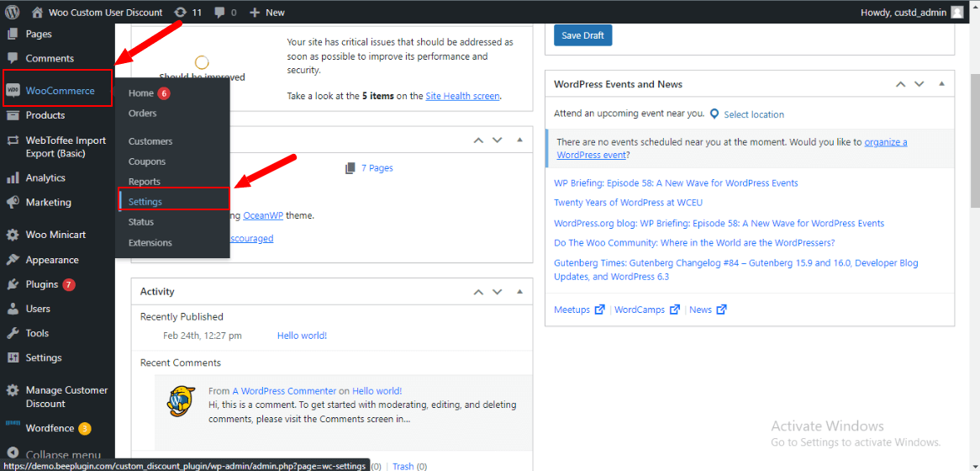
Task: Open the 7 Pages link
Action: coord(377,168)
